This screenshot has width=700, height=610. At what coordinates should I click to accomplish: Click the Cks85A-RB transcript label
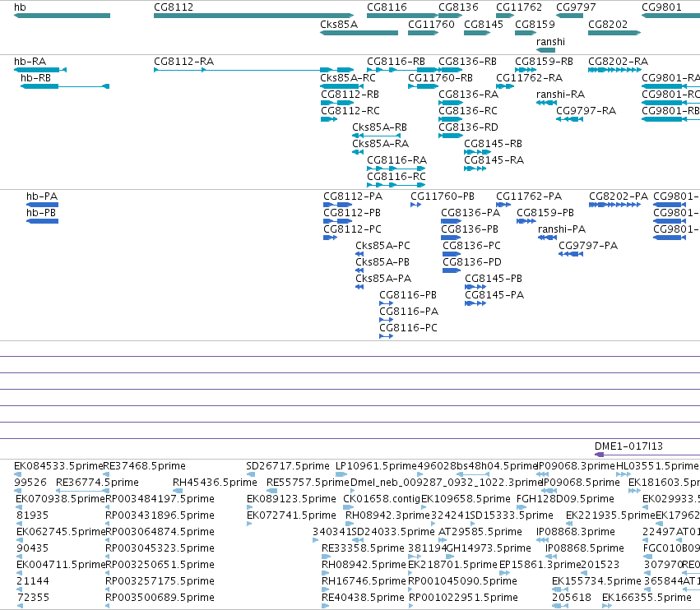pyautogui.click(x=379, y=127)
